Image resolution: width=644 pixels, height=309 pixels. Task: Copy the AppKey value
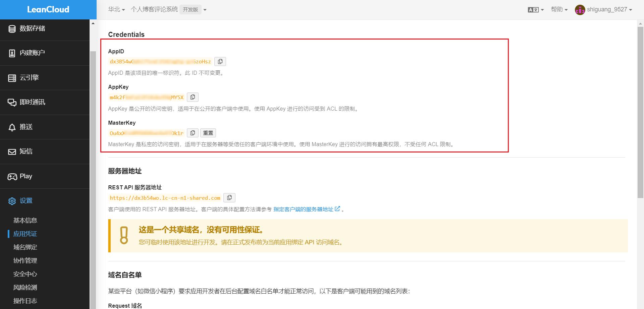click(193, 97)
